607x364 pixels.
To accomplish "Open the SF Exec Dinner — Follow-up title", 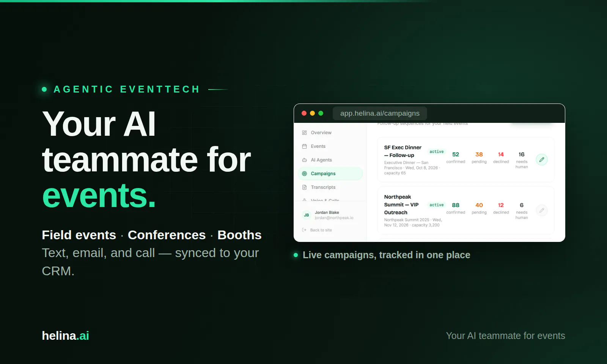I will [403, 151].
